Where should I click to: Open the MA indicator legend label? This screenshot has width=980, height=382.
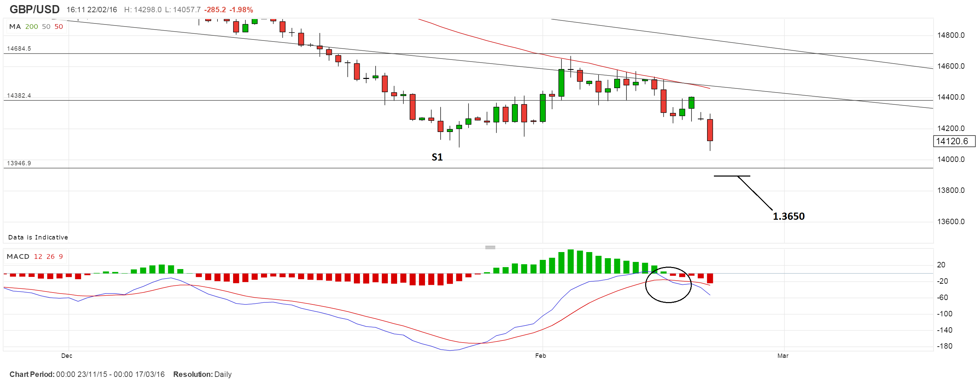15,27
